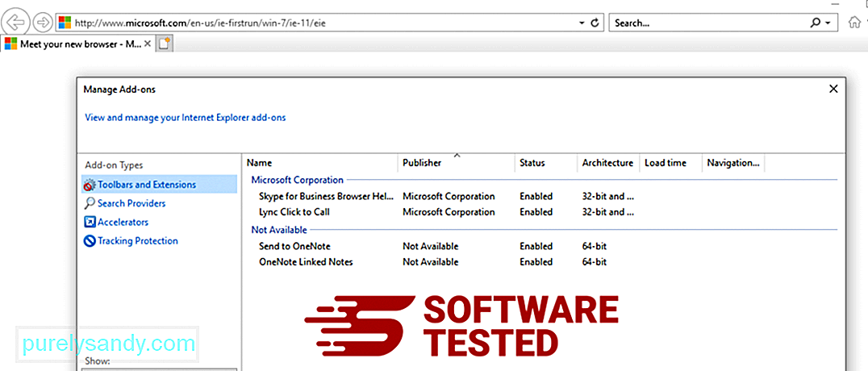The height and width of the screenshot is (371, 868).
Task: Open a new tab with the blank tab button
Action: 164,44
